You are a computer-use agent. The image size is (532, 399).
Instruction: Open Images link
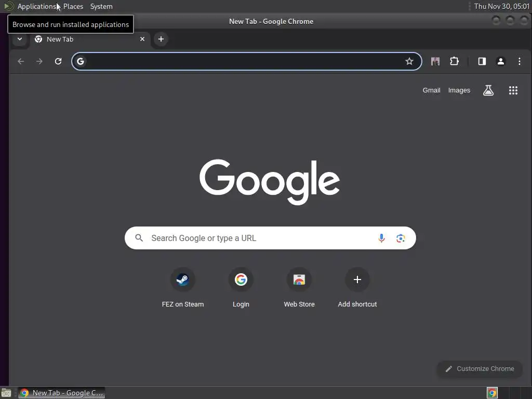[459, 90]
